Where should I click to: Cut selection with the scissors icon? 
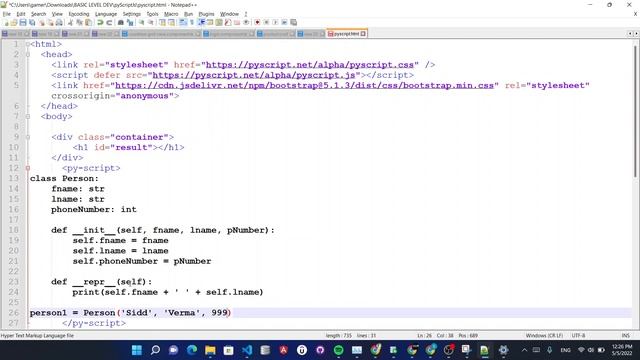70,22
